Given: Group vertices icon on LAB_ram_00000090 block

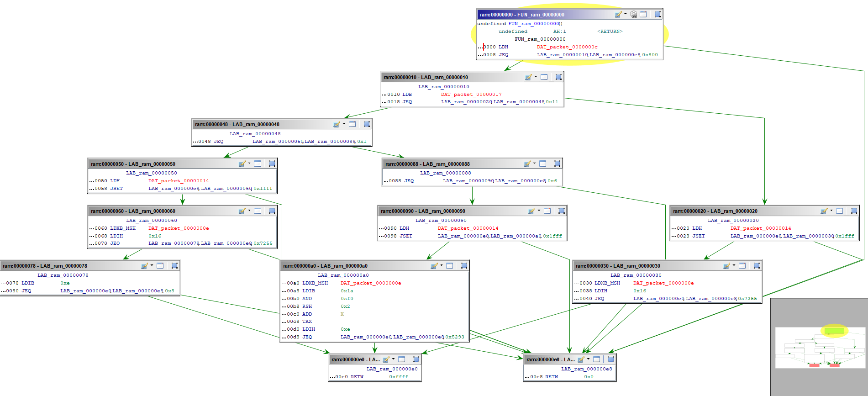Looking at the screenshot, I should click(x=562, y=211).
